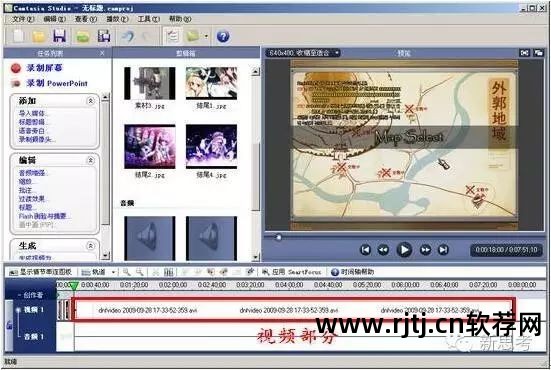Detach the preview window icon
551x370 pixels.
tap(538, 53)
